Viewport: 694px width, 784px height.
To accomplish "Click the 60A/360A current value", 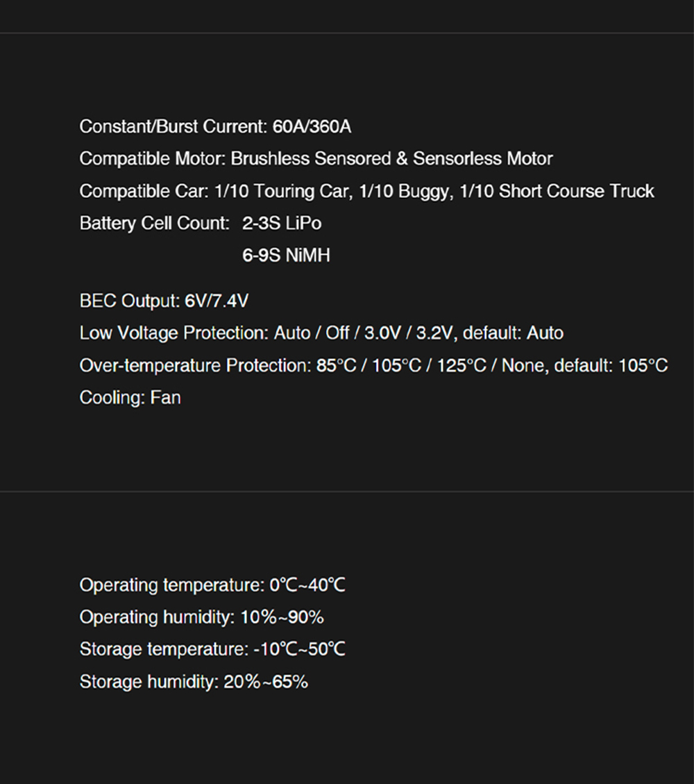I will 312,127.
